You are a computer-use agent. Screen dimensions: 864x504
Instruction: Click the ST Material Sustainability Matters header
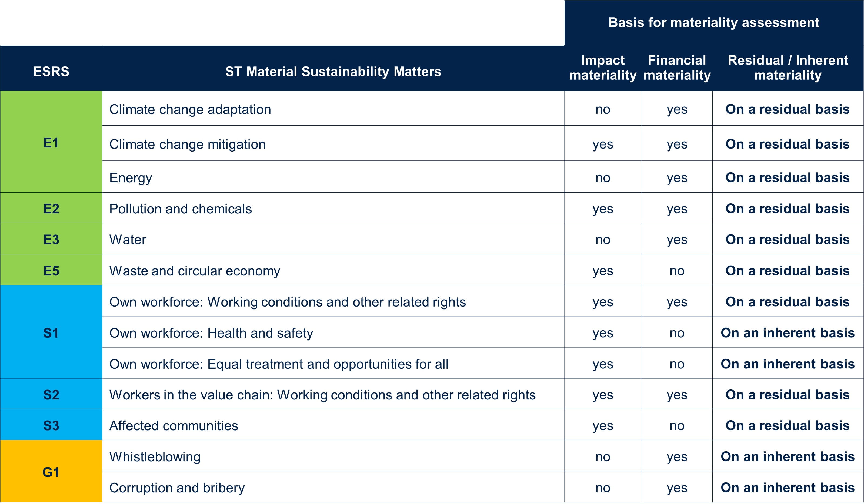click(333, 72)
